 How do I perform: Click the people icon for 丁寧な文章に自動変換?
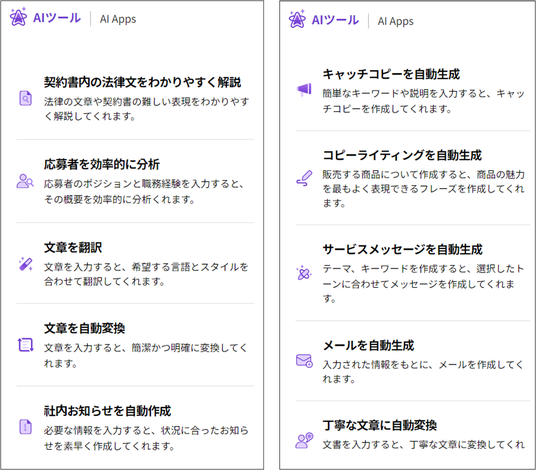(304, 441)
